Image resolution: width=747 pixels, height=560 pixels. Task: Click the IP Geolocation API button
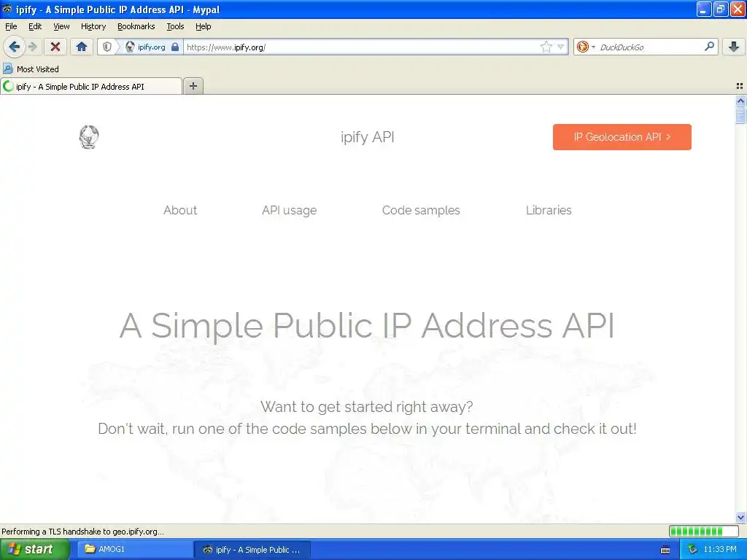pyautogui.click(x=622, y=137)
